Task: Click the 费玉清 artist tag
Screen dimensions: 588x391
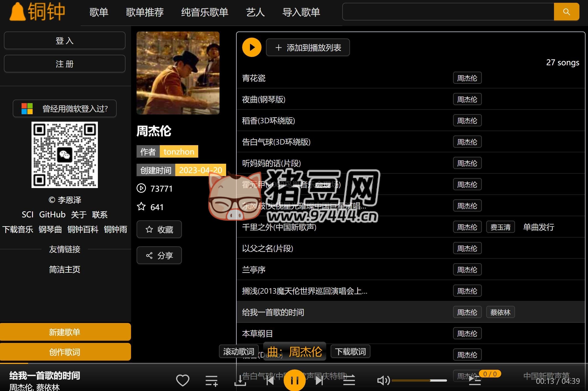Action: coord(500,227)
